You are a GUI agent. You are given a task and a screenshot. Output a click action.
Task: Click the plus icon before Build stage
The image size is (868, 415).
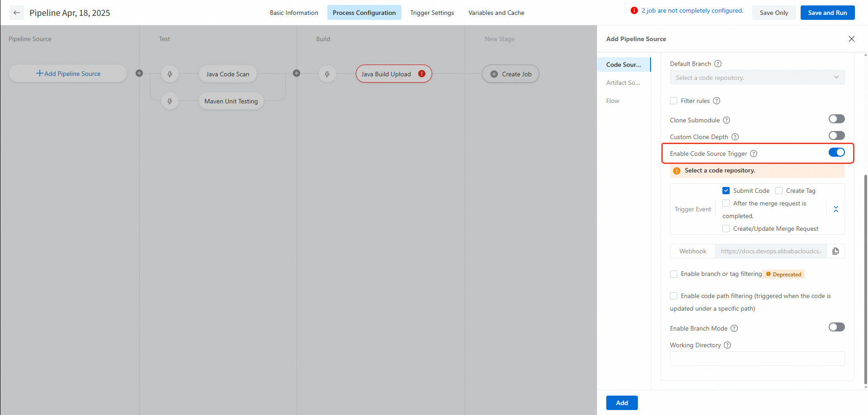[x=297, y=73]
